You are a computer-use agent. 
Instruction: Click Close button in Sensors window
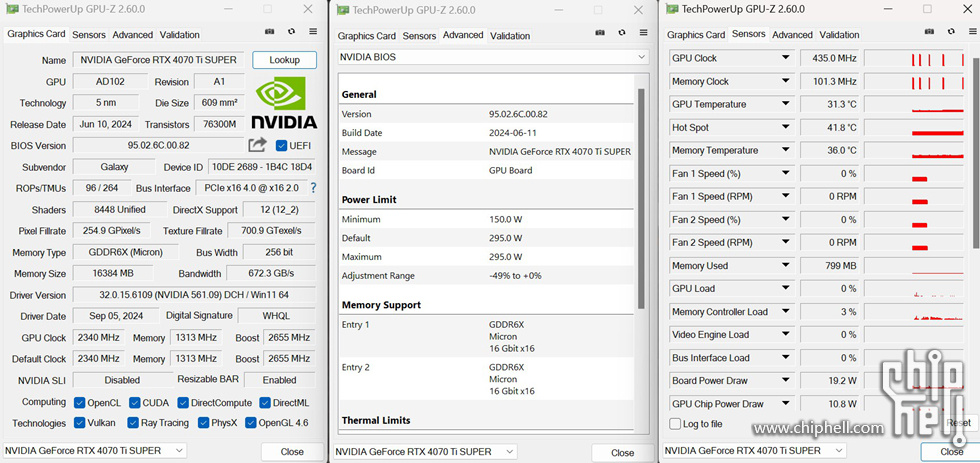coord(951,452)
